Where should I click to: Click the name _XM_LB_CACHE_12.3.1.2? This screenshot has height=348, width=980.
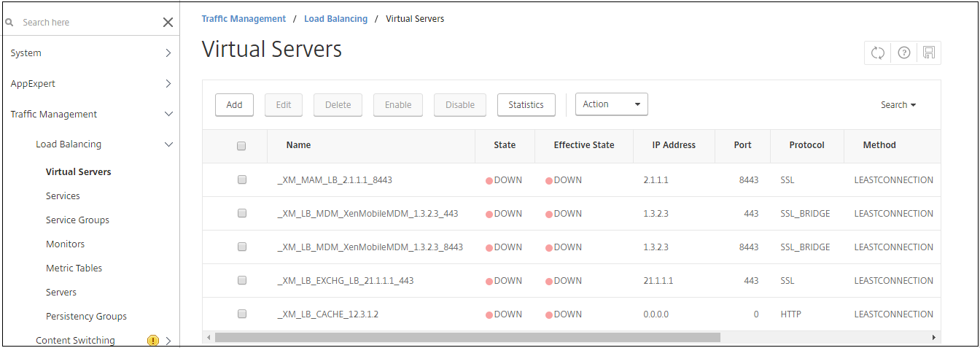327,314
